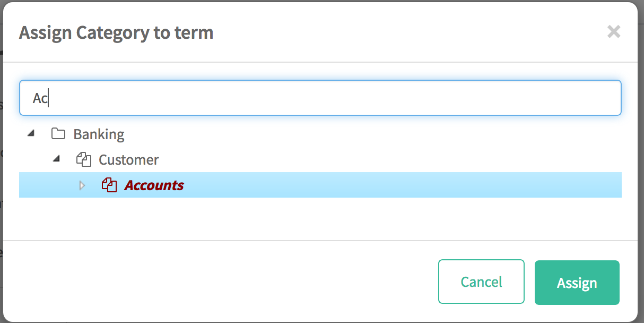The height and width of the screenshot is (323, 644).
Task: Click empty space in highlighted Accounts row
Action: coord(398,185)
